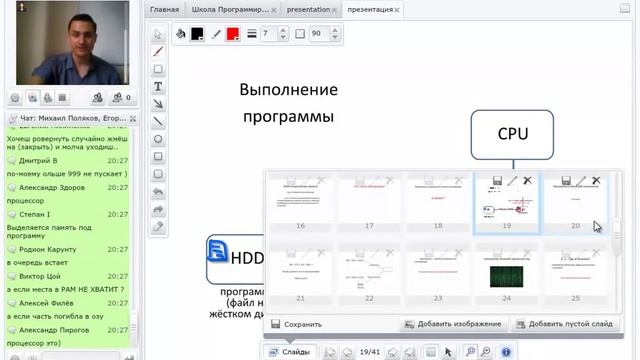Select the eraser tool
This screenshot has height=360, width=640.
click(158, 227)
